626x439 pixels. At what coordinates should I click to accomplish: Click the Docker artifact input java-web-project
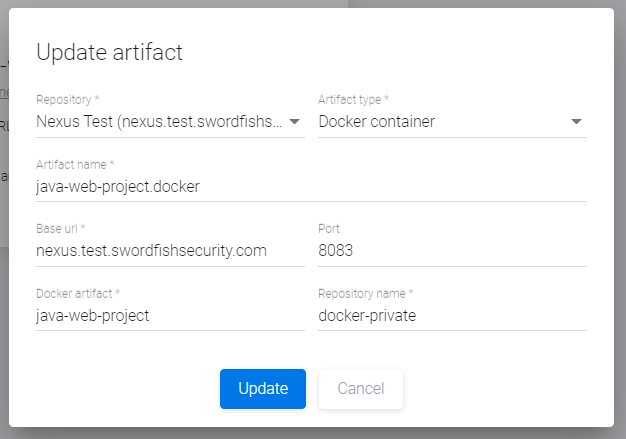click(170, 315)
